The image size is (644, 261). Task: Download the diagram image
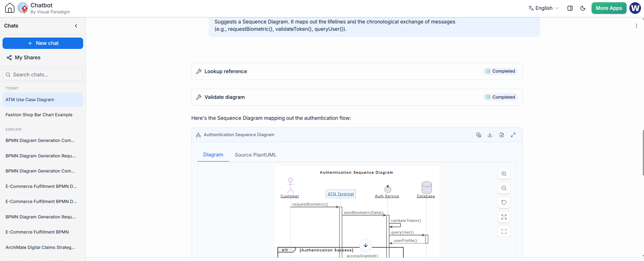[490, 135]
